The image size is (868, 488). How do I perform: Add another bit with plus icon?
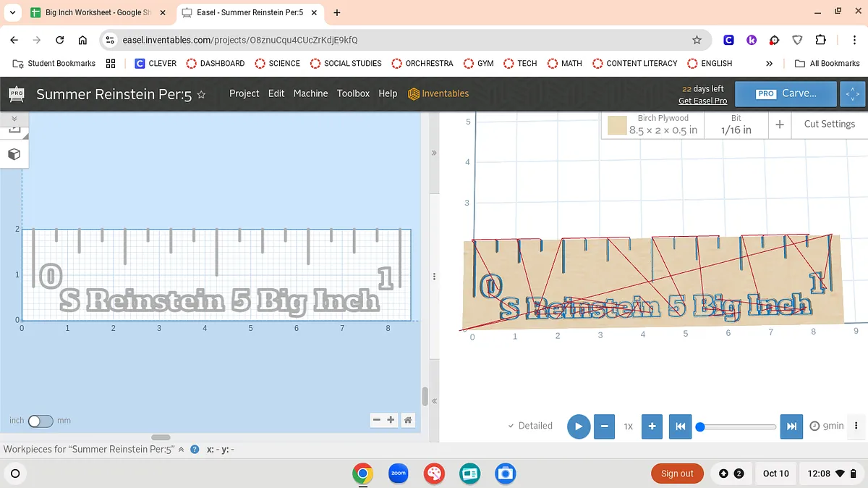tap(780, 125)
